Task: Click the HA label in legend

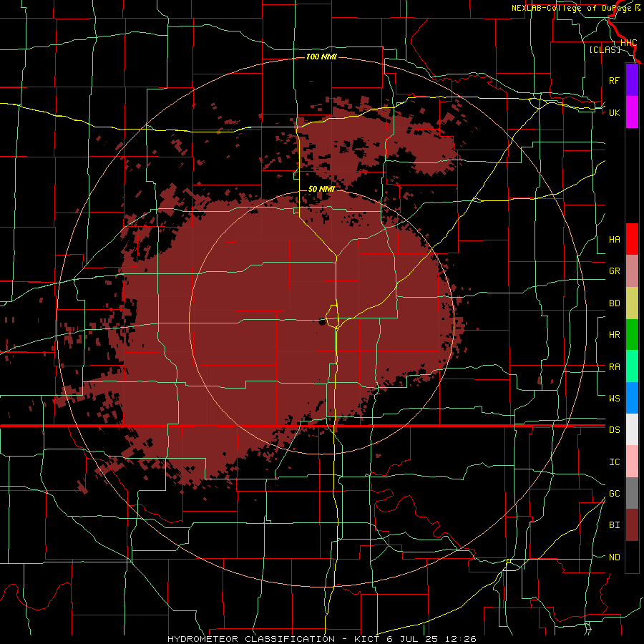Action: (614, 239)
